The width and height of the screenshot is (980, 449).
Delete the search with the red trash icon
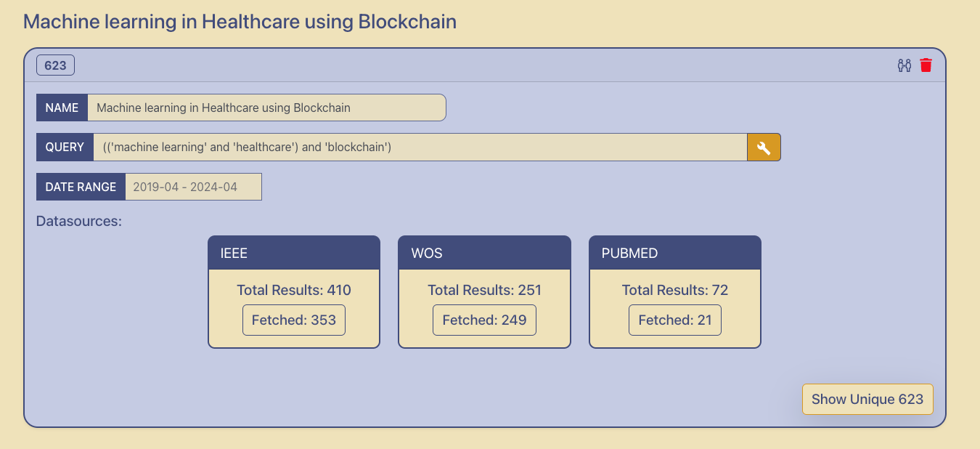[926, 65]
